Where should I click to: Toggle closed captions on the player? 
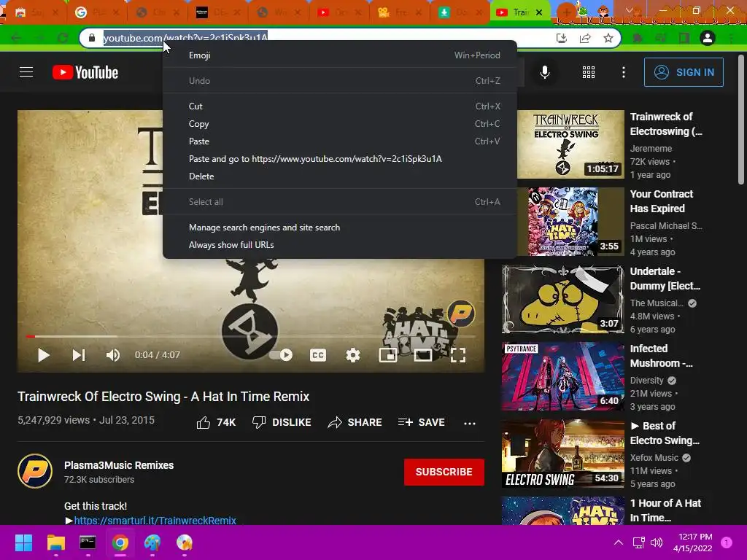[x=318, y=355]
